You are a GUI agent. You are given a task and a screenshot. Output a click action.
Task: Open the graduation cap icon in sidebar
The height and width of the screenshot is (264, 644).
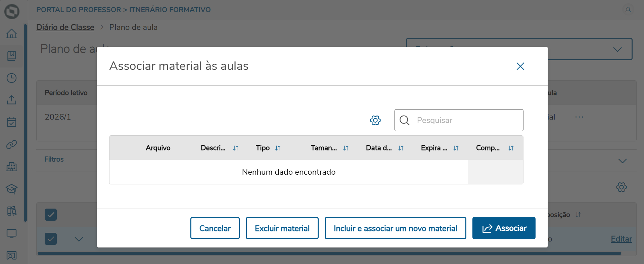[12, 189]
